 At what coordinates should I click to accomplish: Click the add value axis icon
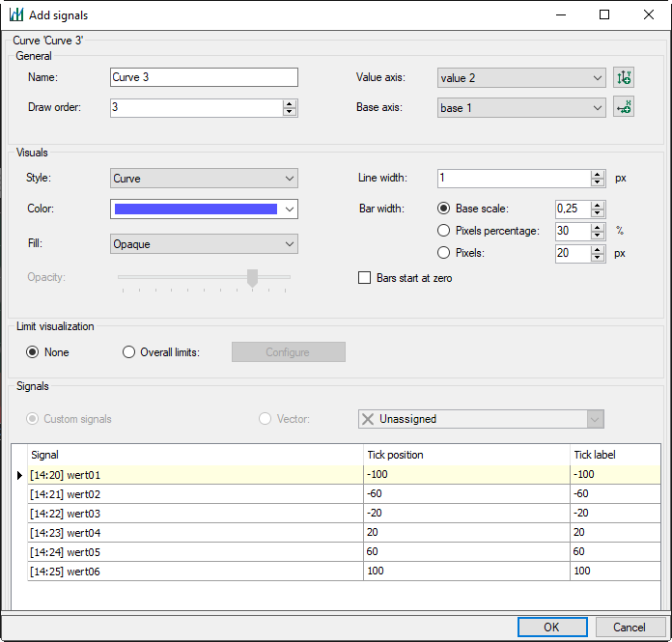click(x=624, y=77)
